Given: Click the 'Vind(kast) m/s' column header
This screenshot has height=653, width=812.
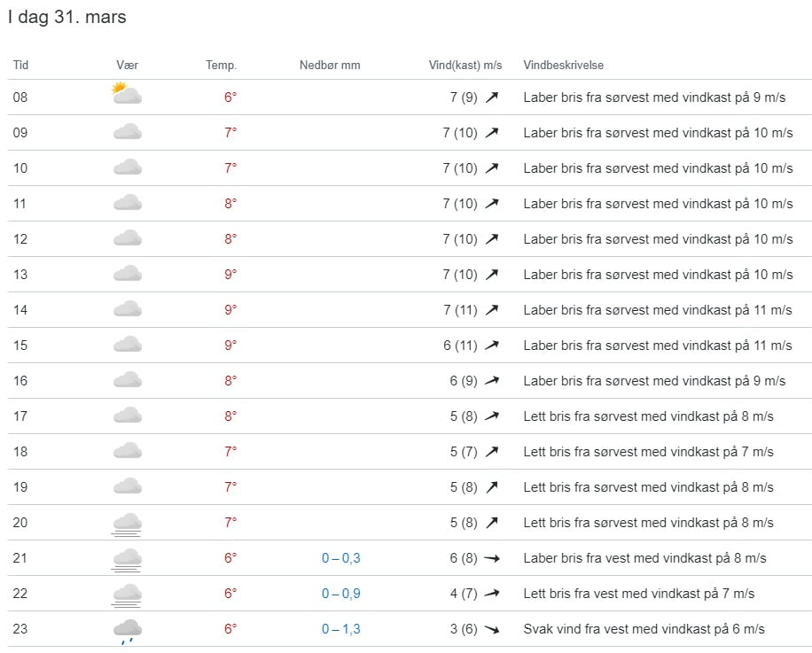Looking at the screenshot, I should (x=465, y=66).
